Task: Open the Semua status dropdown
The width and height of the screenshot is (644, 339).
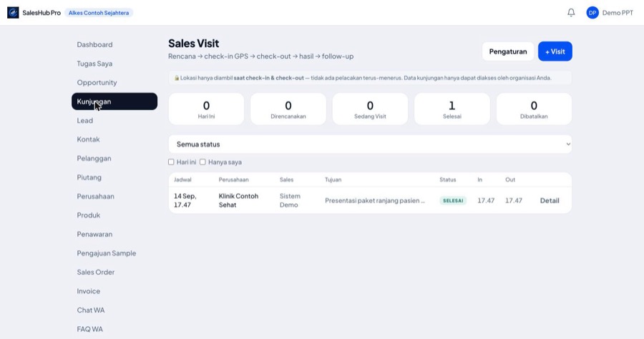Action: [x=370, y=144]
